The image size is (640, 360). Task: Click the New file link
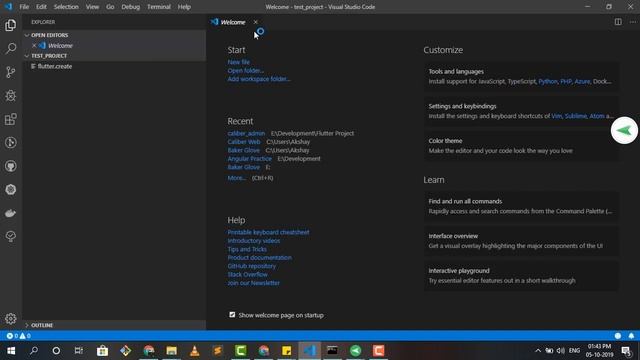(238, 62)
